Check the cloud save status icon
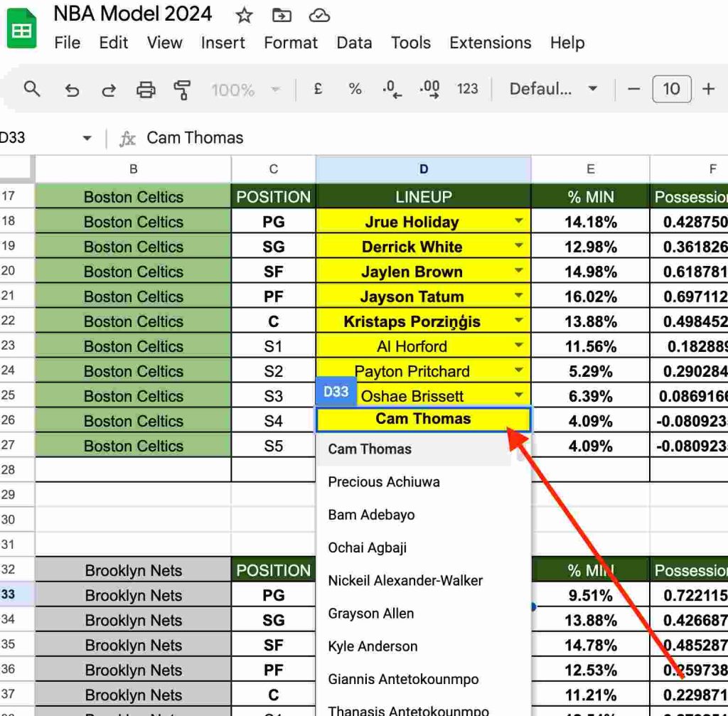This screenshot has width=728, height=716. point(319,16)
